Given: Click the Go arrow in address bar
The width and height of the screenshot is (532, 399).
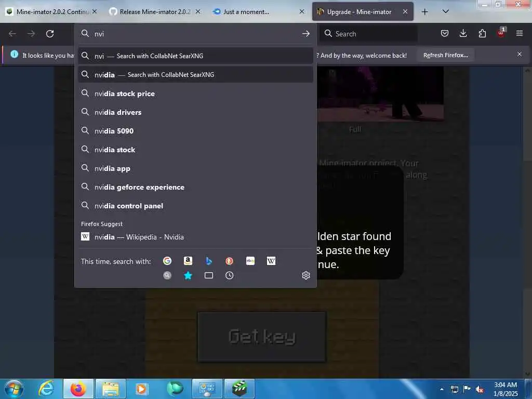Looking at the screenshot, I should [x=305, y=34].
